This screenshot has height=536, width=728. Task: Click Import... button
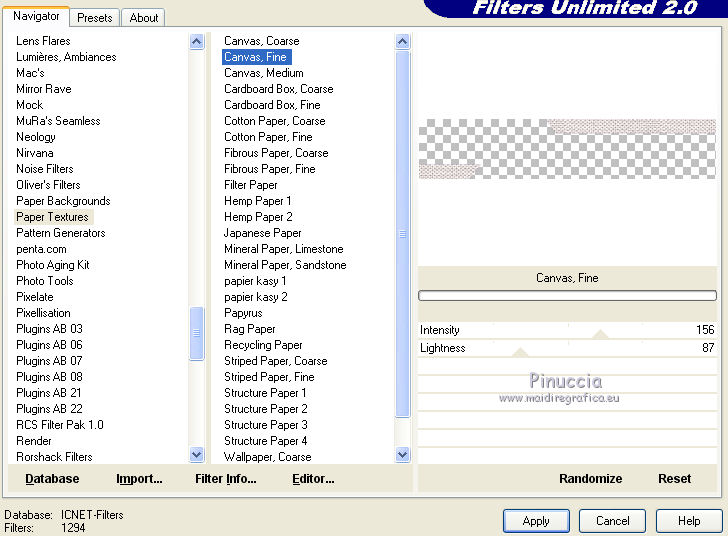[139, 478]
